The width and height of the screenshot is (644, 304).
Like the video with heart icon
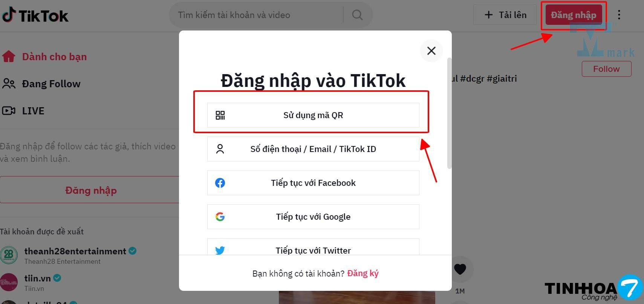point(460,269)
